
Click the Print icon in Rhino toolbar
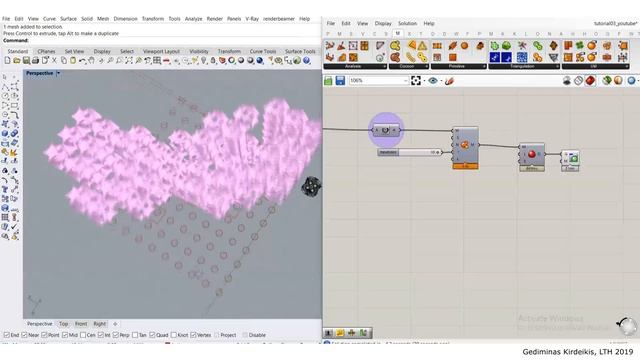[x=36, y=60]
